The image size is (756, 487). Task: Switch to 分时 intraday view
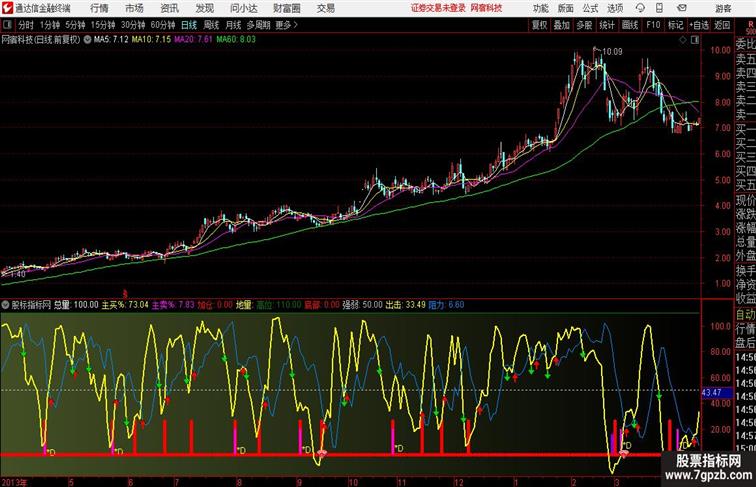(x=26, y=25)
